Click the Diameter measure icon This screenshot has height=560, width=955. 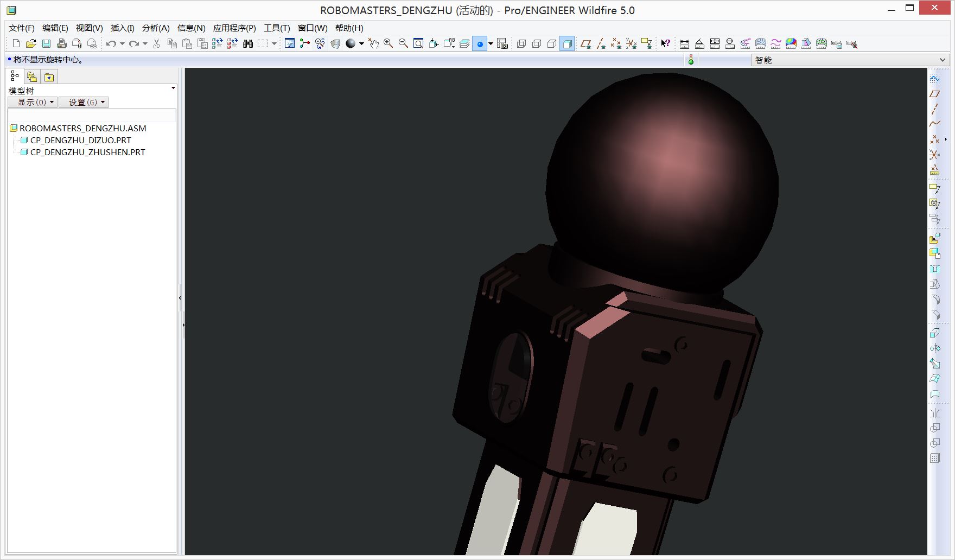(x=730, y=43)
